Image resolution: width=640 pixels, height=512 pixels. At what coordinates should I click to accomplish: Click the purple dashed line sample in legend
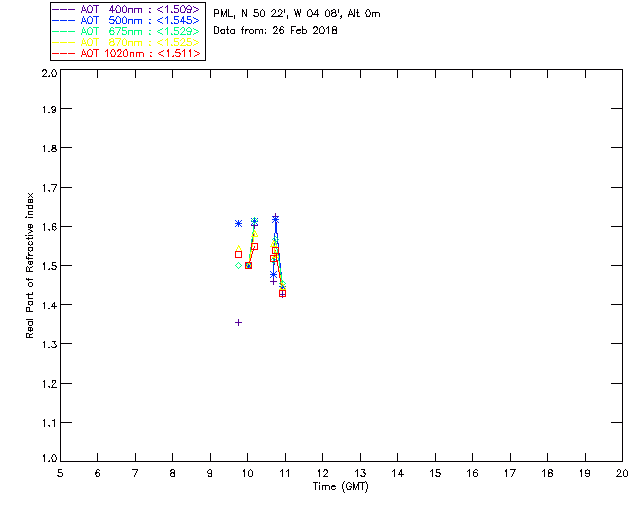pos(64,9)
